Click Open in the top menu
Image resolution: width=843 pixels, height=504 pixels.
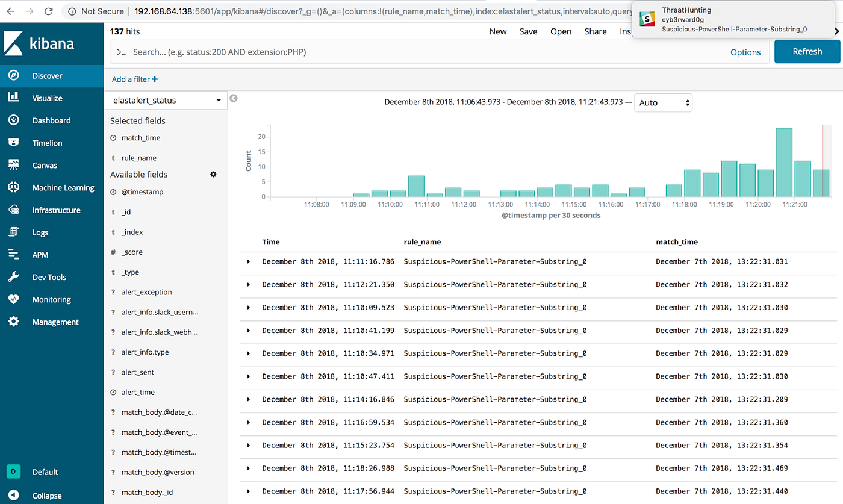561,31
